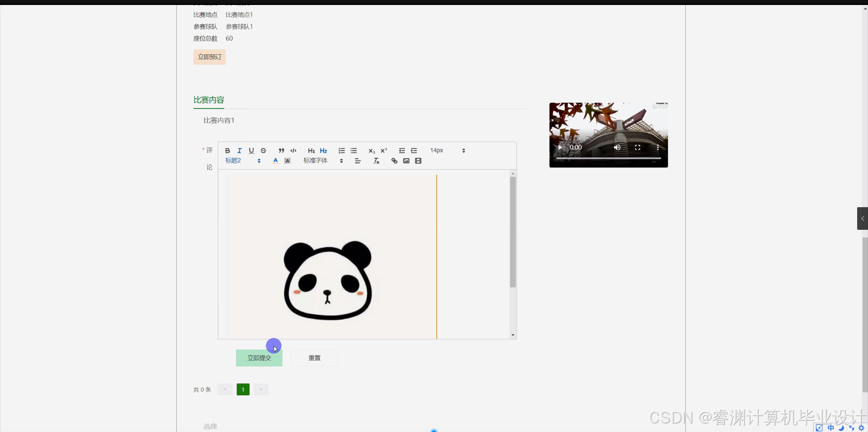Click the editor scrollbar down arrow

tap(513, 335)
